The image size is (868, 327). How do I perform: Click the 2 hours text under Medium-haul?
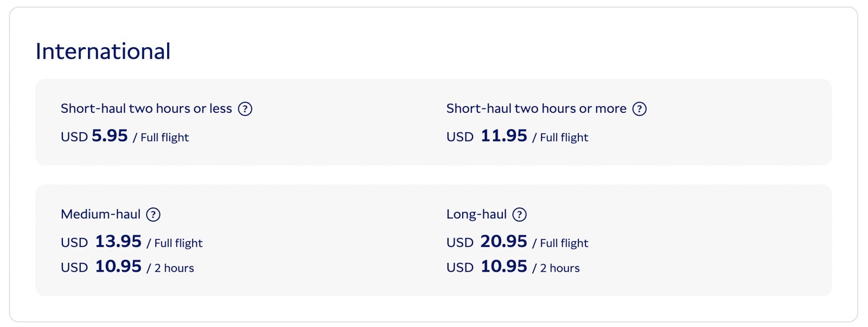(x=174, y=268)
